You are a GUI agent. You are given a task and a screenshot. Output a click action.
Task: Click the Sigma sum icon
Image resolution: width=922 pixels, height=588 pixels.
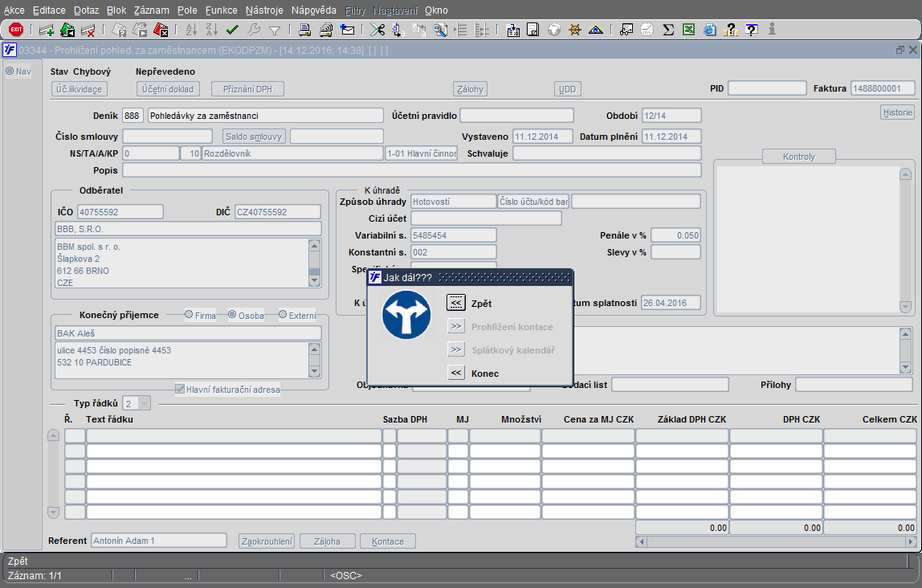[x=667, y=31]
